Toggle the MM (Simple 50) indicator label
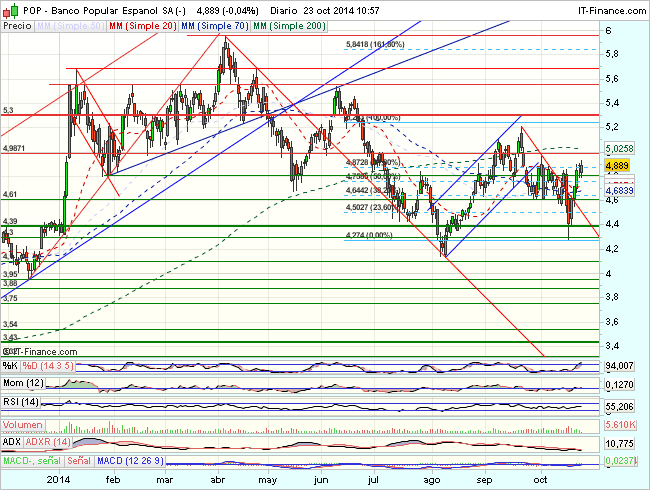The height and width of the screenshot is (490, 650). click(x=70, y=26)
